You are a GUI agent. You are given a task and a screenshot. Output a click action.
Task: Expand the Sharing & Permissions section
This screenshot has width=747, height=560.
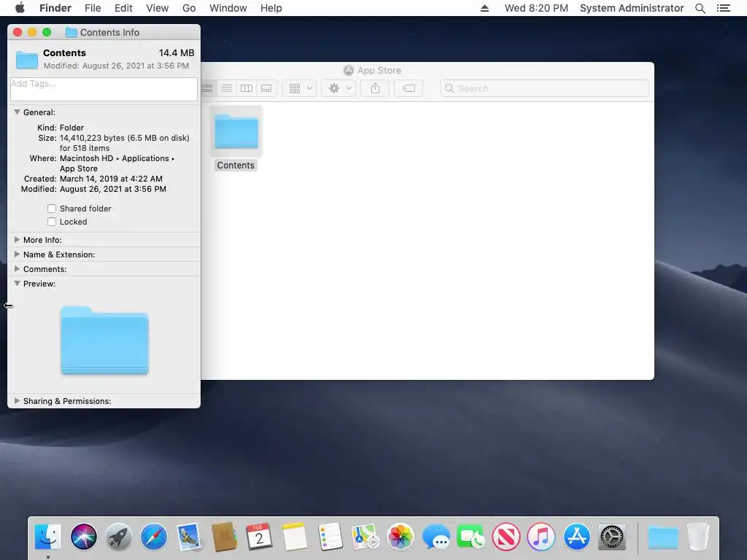tap(18, 401)
